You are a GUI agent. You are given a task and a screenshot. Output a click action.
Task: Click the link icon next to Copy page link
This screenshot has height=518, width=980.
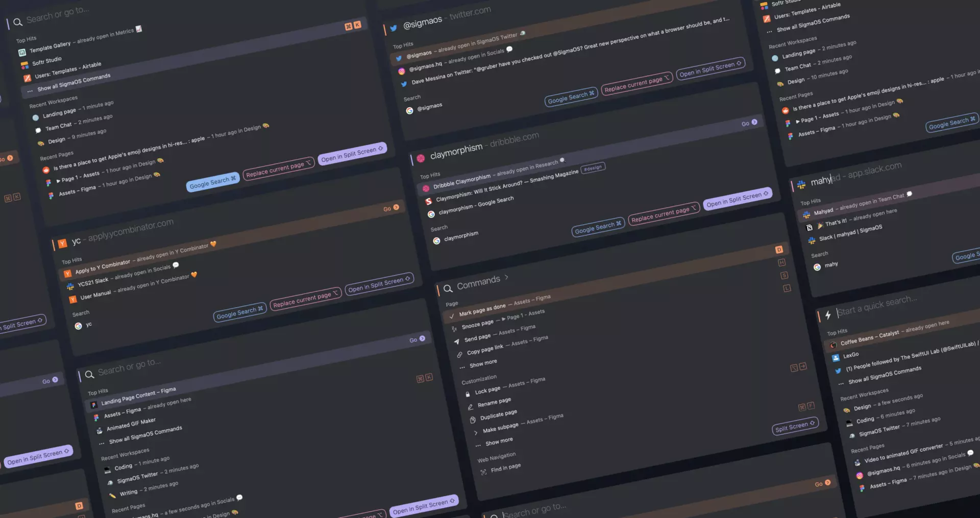(459, 354)
